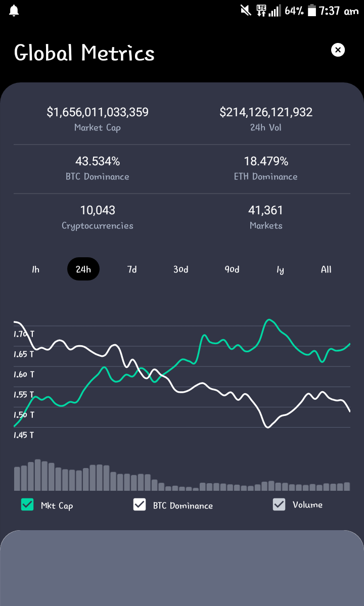Select the 1h time range
Image resolution: width=364 pixels, height=606 pixels.
(35, 269)
